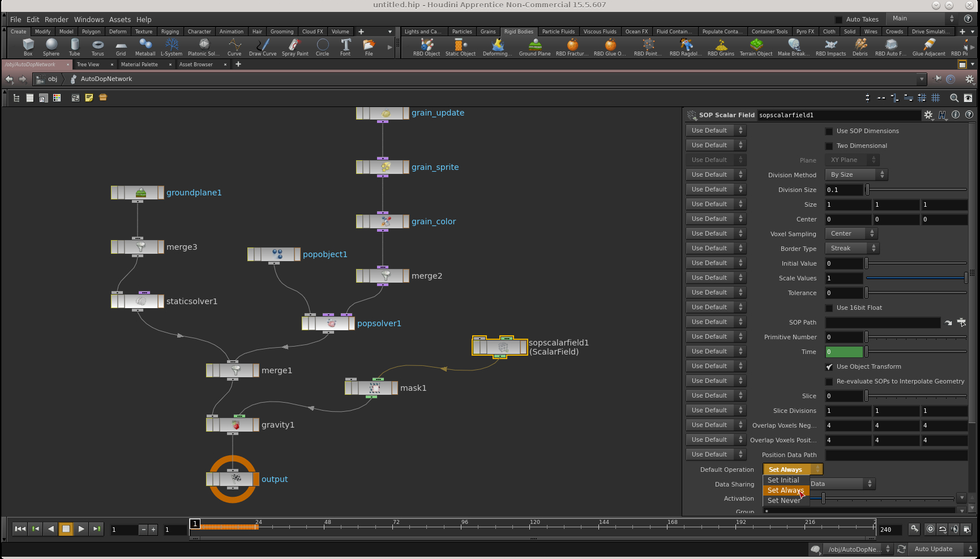Select the L-System shelf tool
Viewport: 980px width, 559px height.
(171, 47)
